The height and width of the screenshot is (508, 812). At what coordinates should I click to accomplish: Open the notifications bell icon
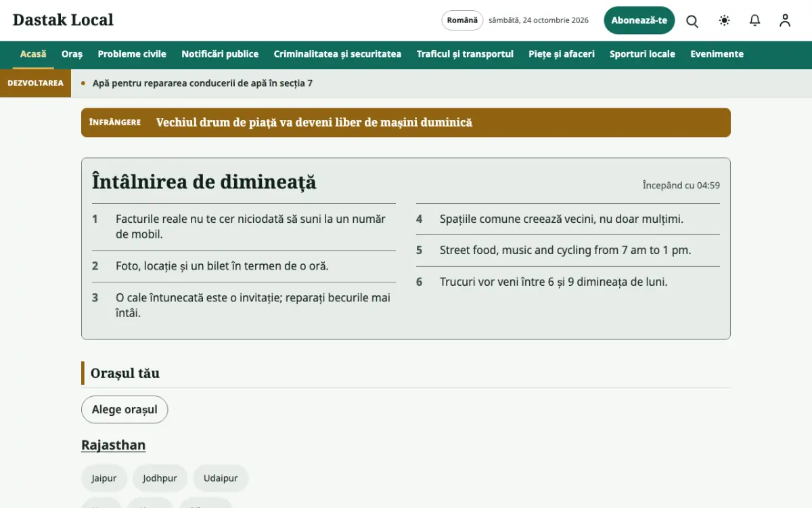[x=755, y=20]
